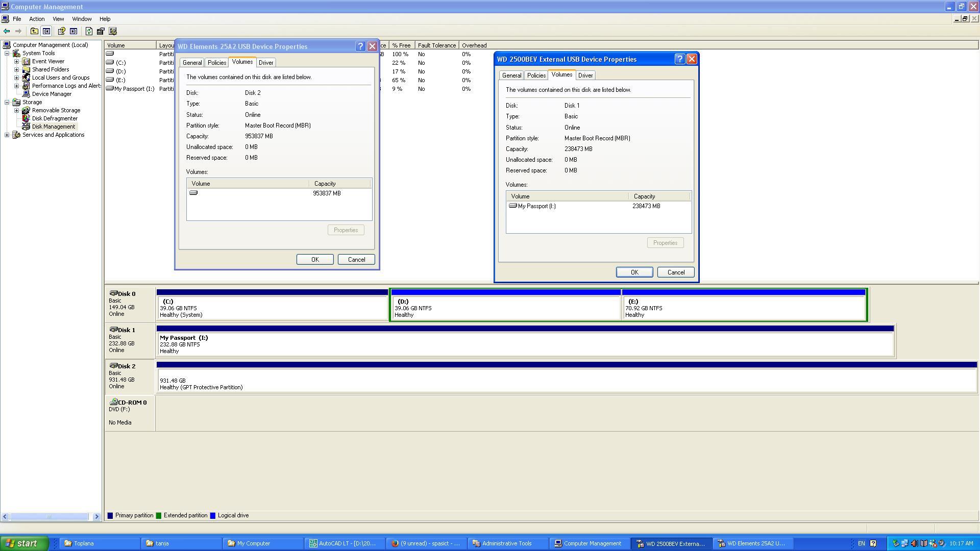Select the (E:) 70.92 GB logical drive
Screen dimensions: 980x551
[x=744, y=305]
